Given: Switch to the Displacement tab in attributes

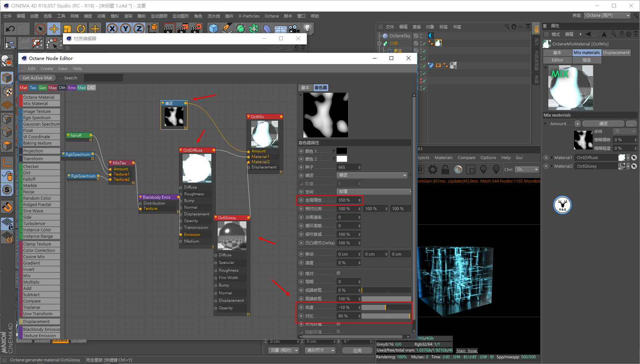Looking at the screenshot, I should pos(616,53).
